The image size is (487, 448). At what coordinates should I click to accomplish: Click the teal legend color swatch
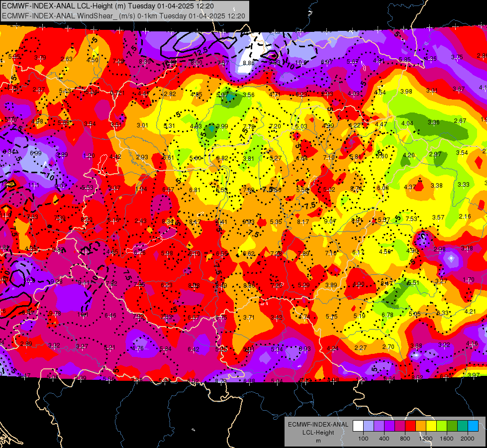click(463, 426)
